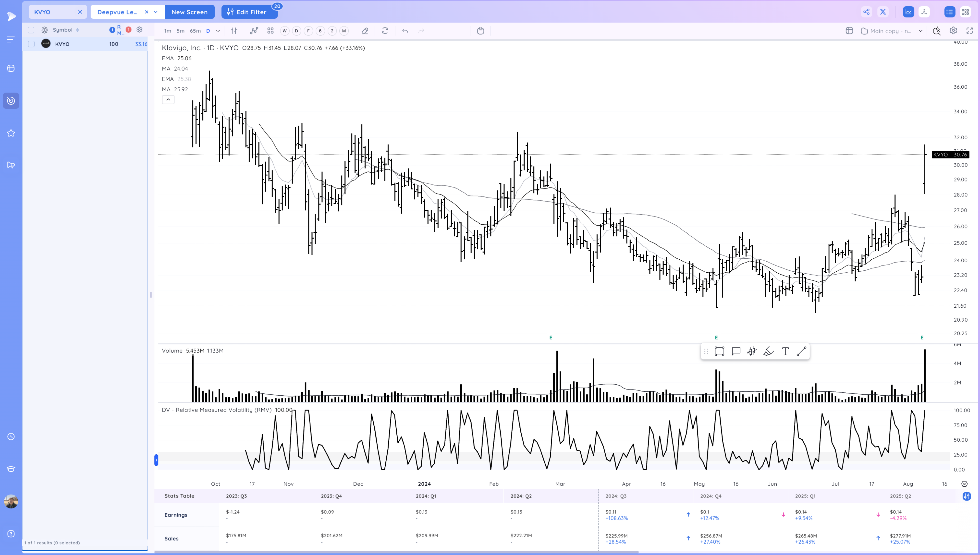The width and height of the screenshot is (980, 555).
Task: Click the refresh chart icon
Action: tap(385, 31)
